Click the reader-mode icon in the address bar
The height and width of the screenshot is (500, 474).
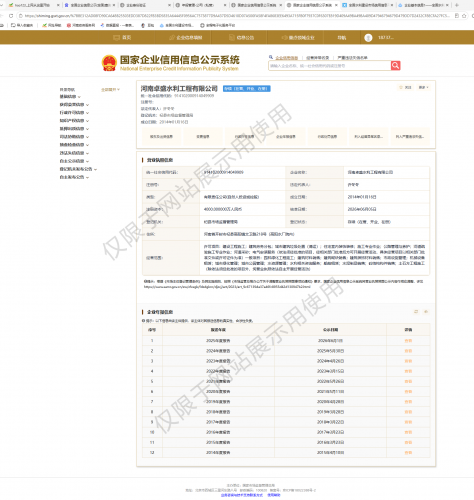tap(457, 16)
